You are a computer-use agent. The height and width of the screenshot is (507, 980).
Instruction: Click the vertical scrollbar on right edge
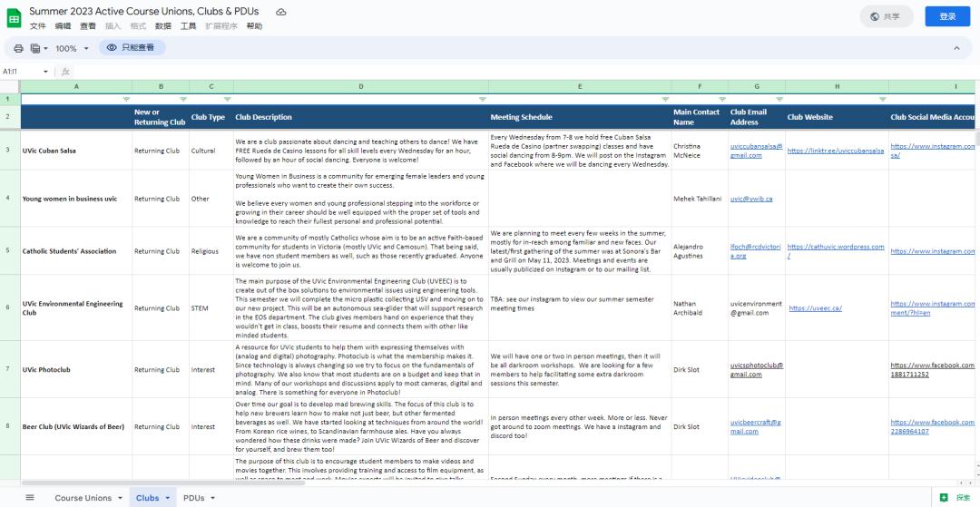(x=977, y=138)
